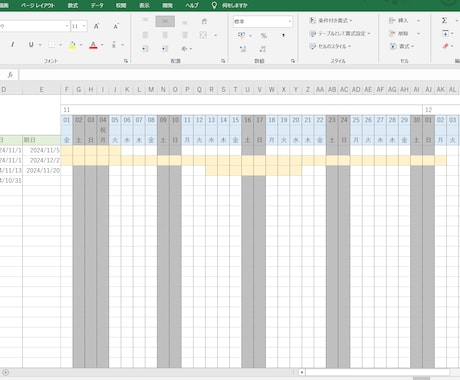Toggle top vertical alignment
The image size is (460, 380).
click(145, 21)
